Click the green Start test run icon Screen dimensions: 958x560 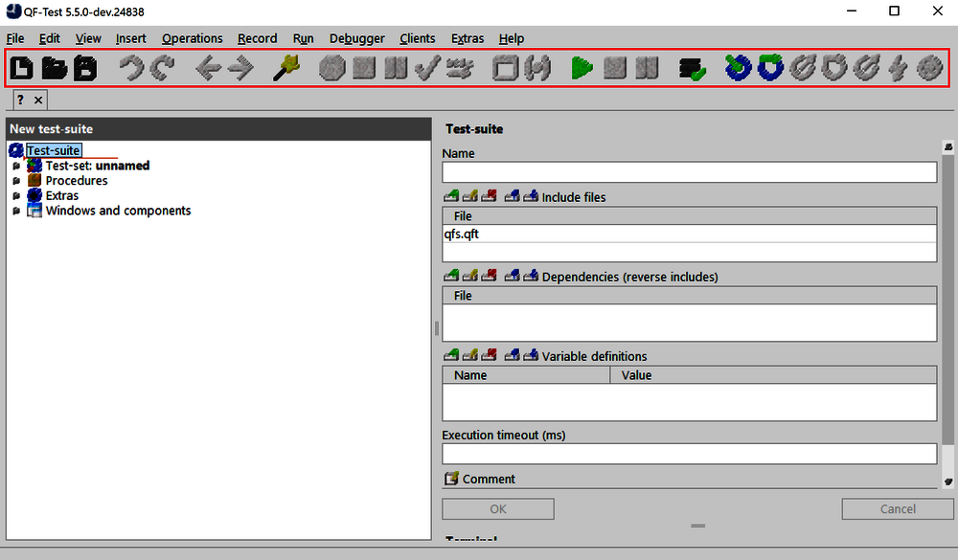[x=582, y=68]
